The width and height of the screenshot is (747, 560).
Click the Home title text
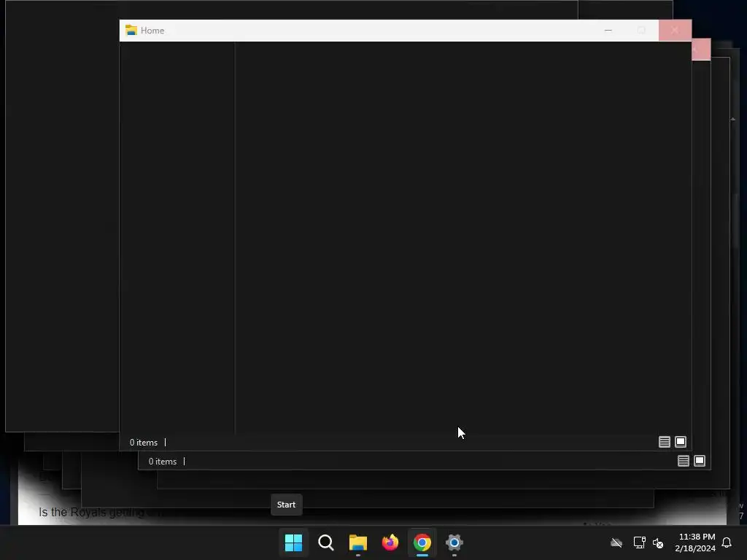[x=152, y=31]
